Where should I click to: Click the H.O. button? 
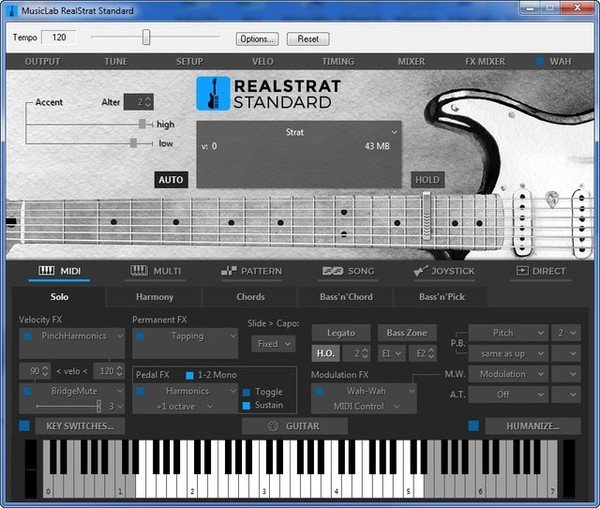point(326,353)
